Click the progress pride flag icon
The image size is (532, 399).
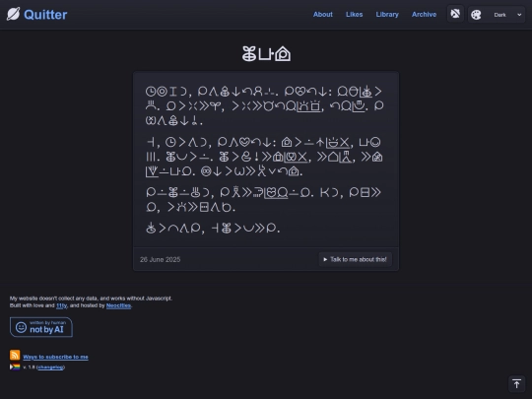[x=15, y=366]
